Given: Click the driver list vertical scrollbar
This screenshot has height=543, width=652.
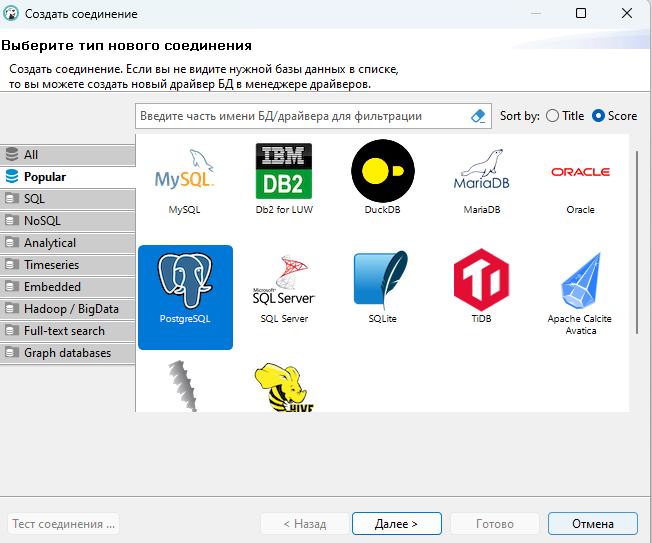Looking at the screenshot, I should click(637, 242).
